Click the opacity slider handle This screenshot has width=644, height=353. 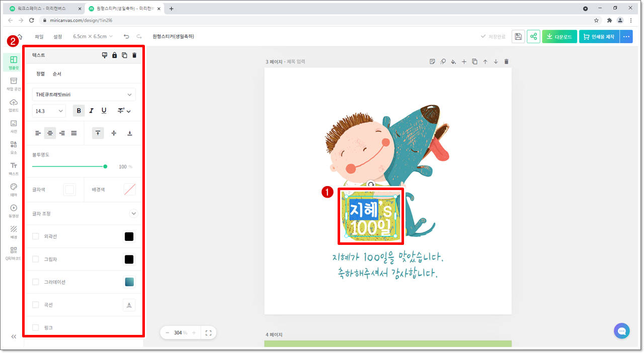(105, 166)
